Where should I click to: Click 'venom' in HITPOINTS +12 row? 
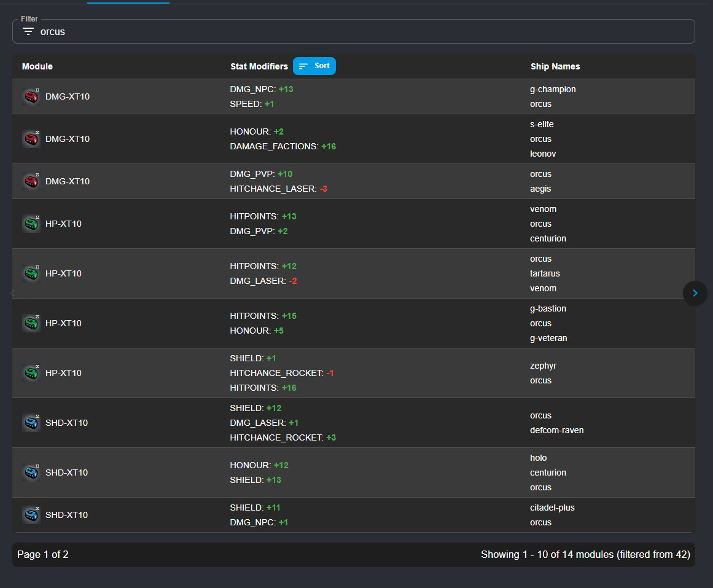[x=543, y=289]
